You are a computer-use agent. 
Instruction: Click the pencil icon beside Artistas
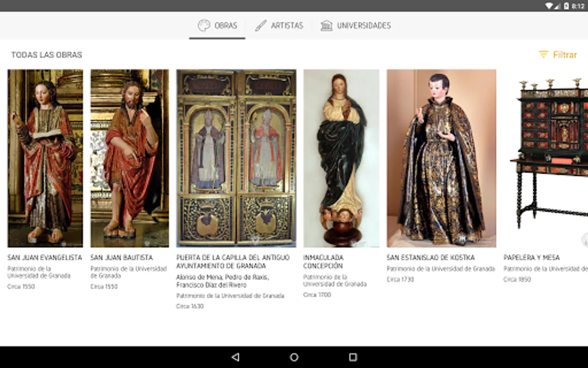pyautogui.click(x=261, y=26)
